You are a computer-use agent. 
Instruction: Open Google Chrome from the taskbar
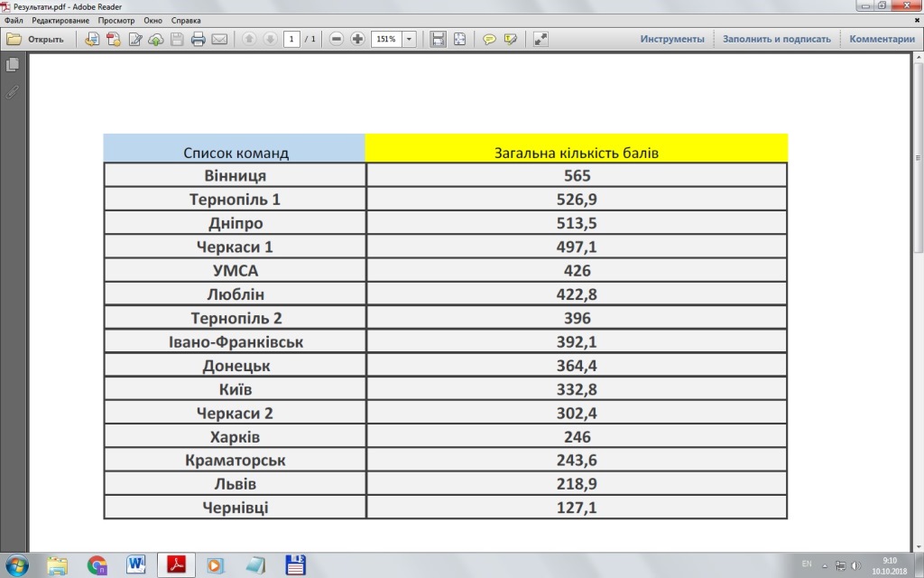coord(97,564)
